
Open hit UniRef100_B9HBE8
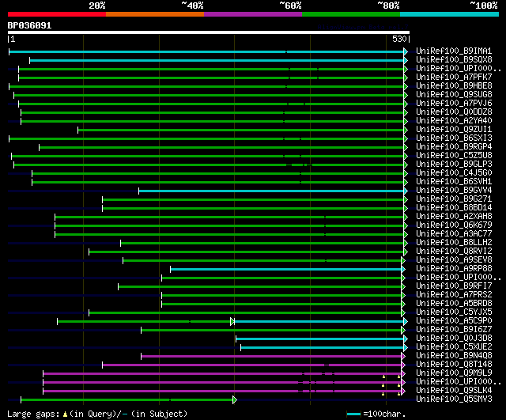coord(454,86)
